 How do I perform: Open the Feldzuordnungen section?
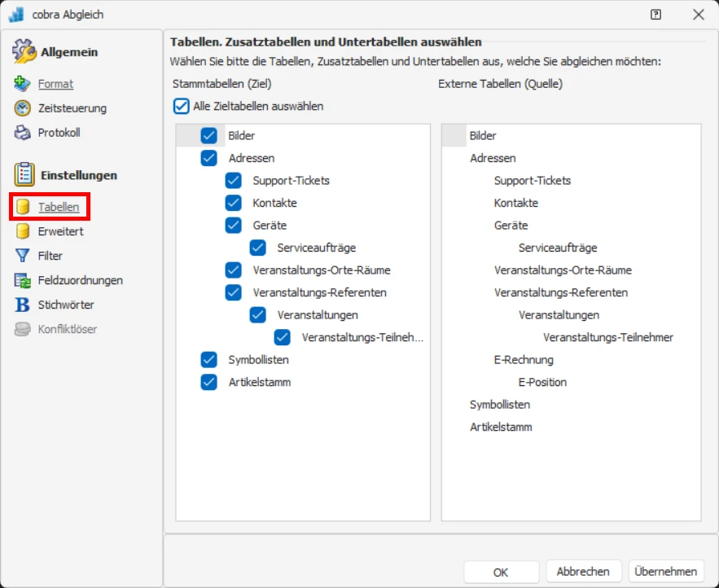(81, 280)
